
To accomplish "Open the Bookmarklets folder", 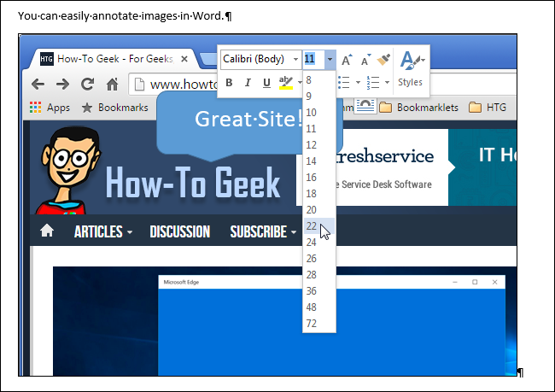I will point(418,108).
